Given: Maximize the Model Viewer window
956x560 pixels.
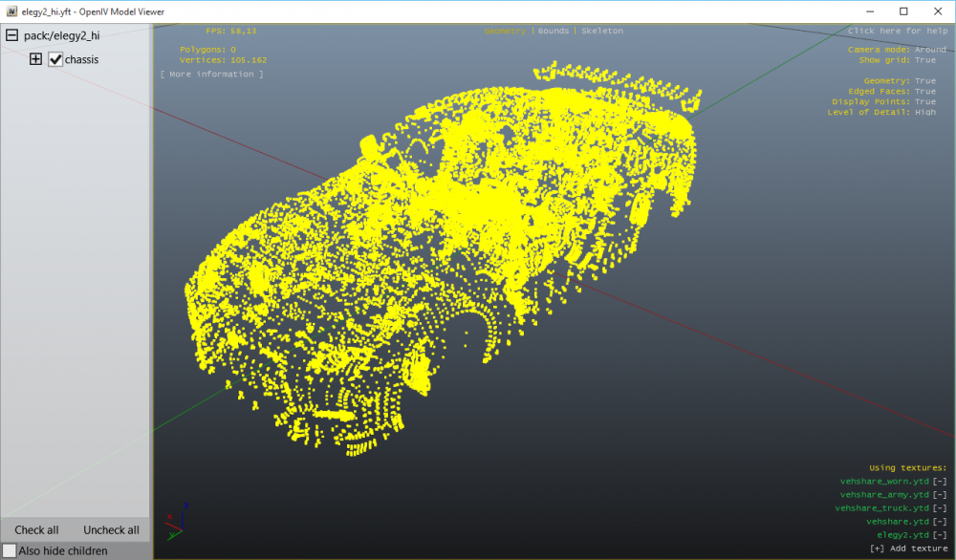Looking at the screenshot, I should click(903, 11).
